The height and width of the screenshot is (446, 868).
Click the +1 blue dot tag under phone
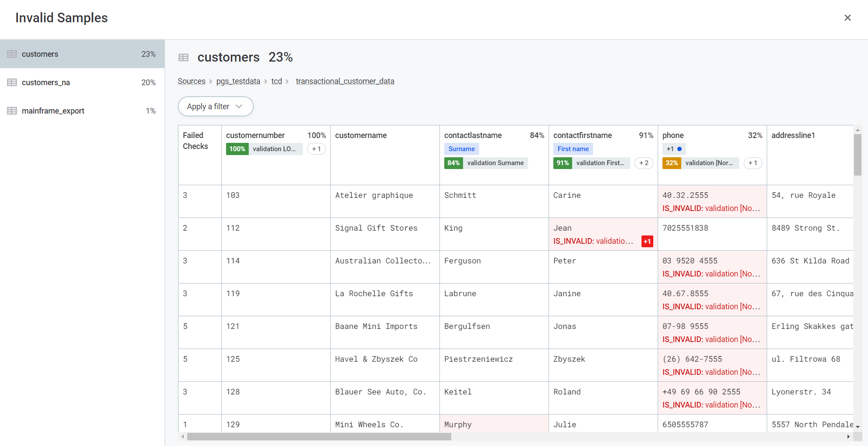[674, 149]
